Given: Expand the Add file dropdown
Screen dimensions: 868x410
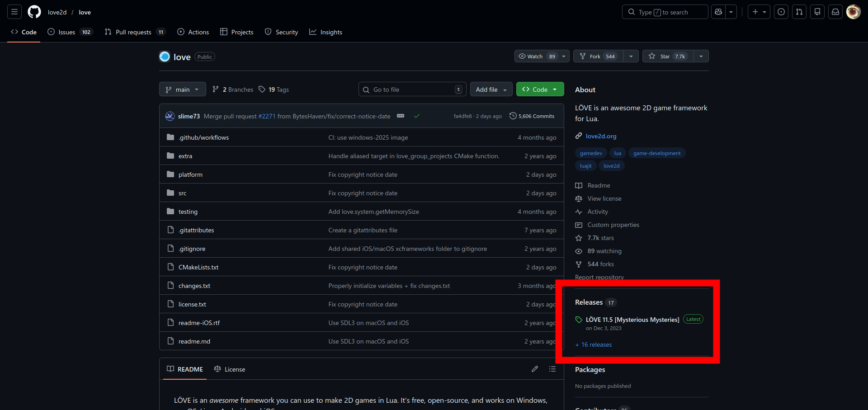Looking at the screenshot, I should pos(491,90).
